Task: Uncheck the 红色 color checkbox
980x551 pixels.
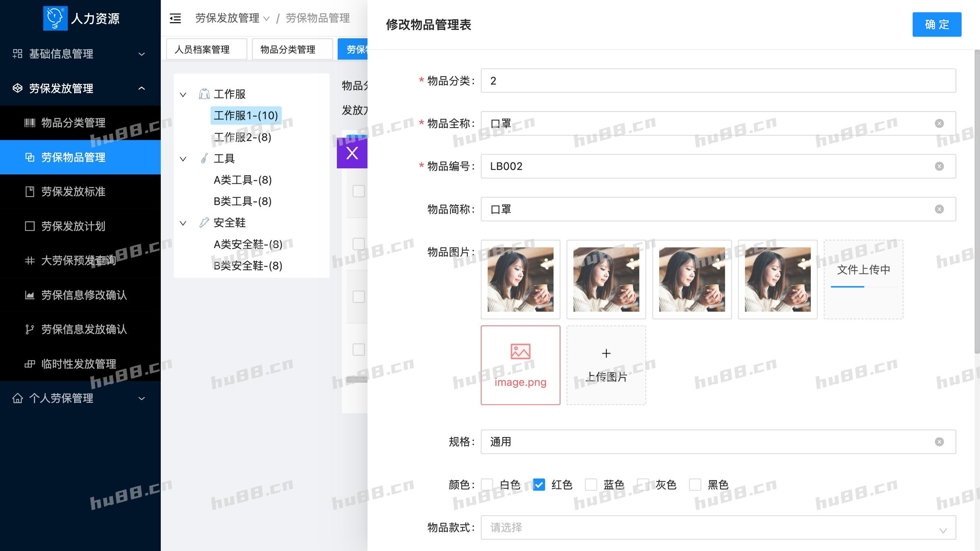Action: click(x=539, y=485)
